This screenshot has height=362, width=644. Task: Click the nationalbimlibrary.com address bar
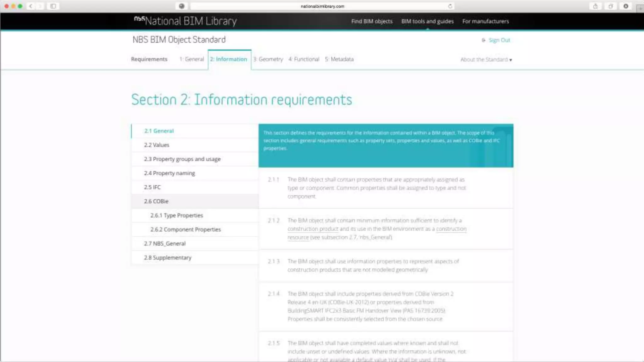322,6
